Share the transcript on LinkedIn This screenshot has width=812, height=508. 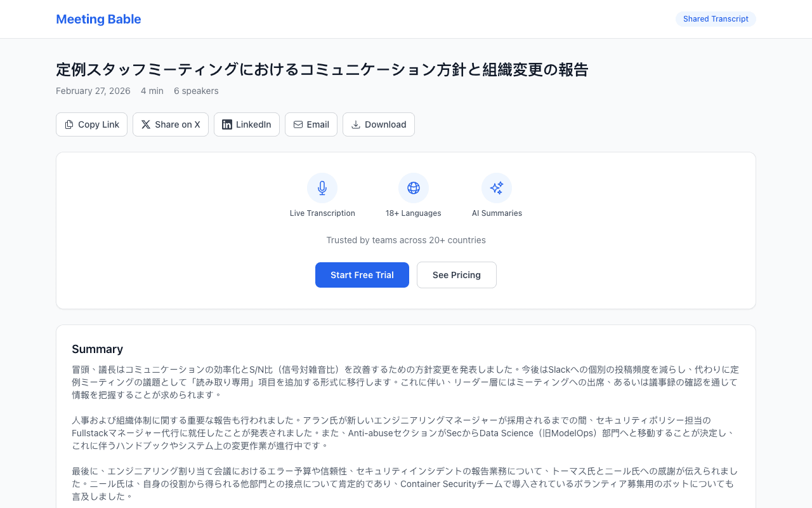(x=246, y=124)
